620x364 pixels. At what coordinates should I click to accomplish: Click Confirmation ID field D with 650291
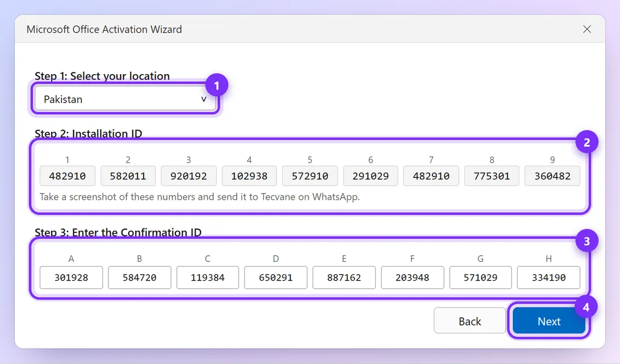pyautogui.click(x=275, y=278)
